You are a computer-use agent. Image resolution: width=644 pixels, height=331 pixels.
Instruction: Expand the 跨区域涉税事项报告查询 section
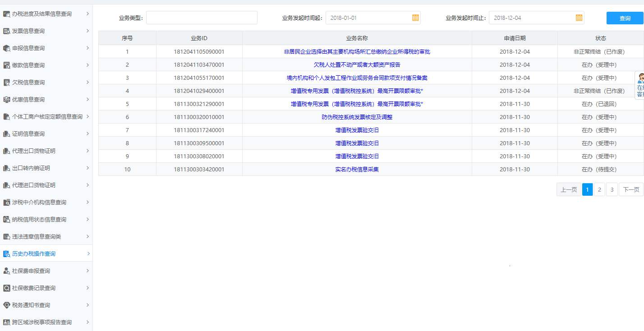tap(45, 322)
